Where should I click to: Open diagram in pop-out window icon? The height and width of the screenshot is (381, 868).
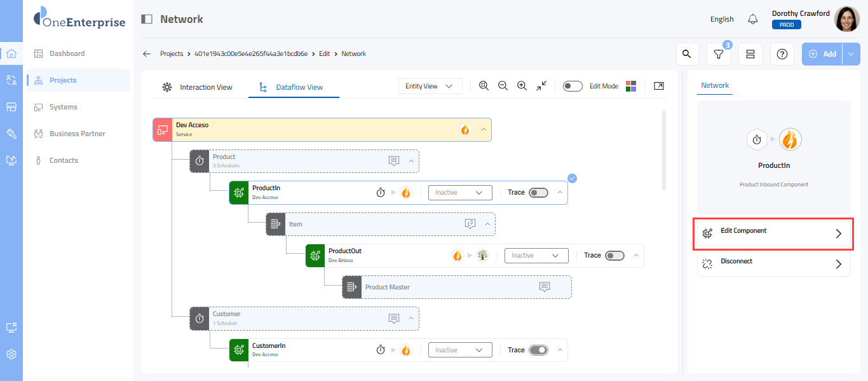coord(659,86)
